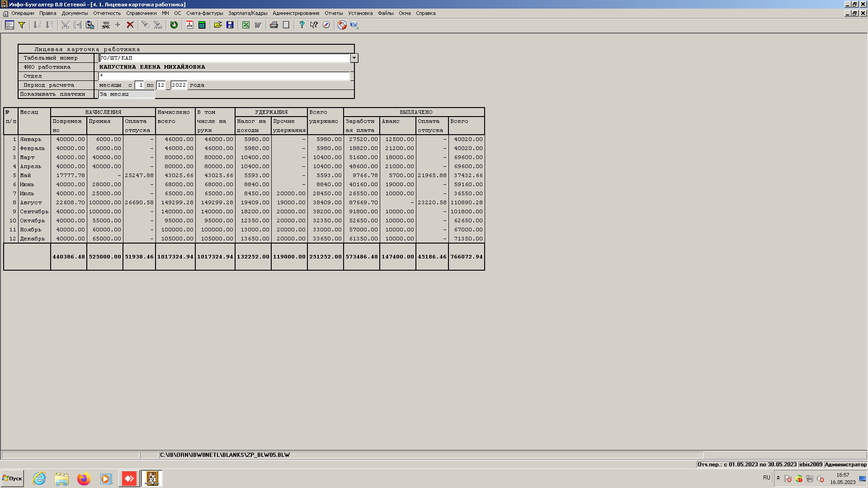868x488 pixels.
Task: Open Firefox from taskbar
Action: [x=84, y=479]
